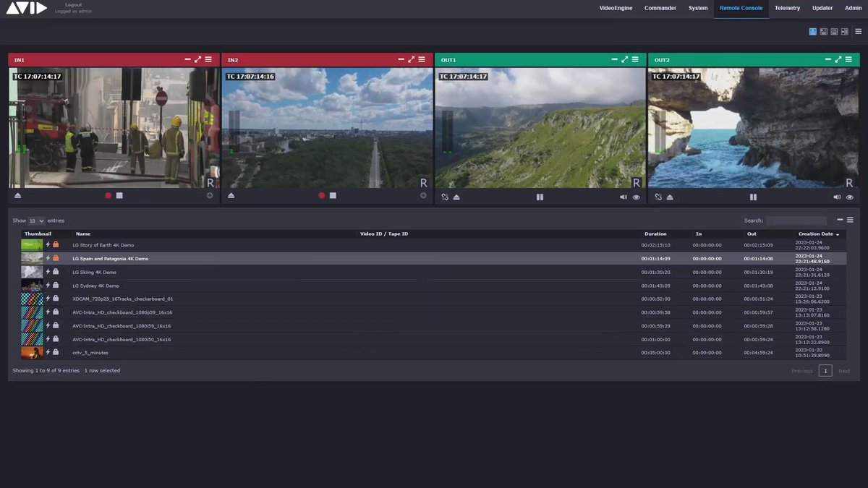Eject the clip on IN2 channel

pos(231,196)
